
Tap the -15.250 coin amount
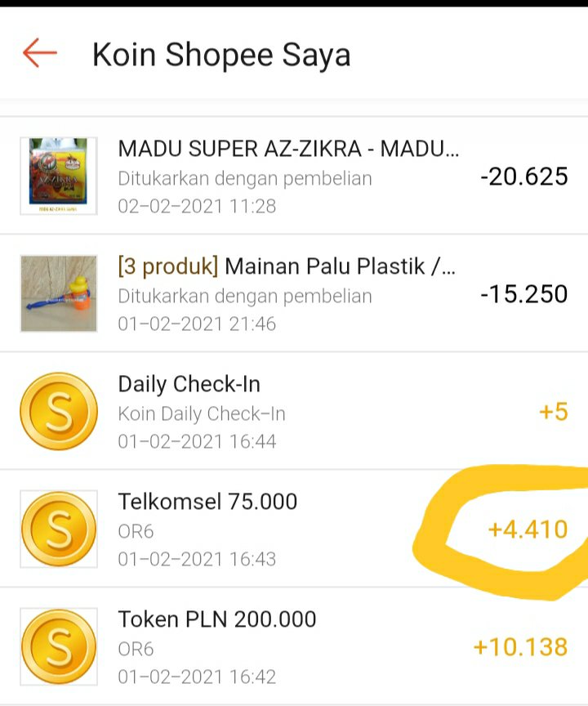pos(523,293)
